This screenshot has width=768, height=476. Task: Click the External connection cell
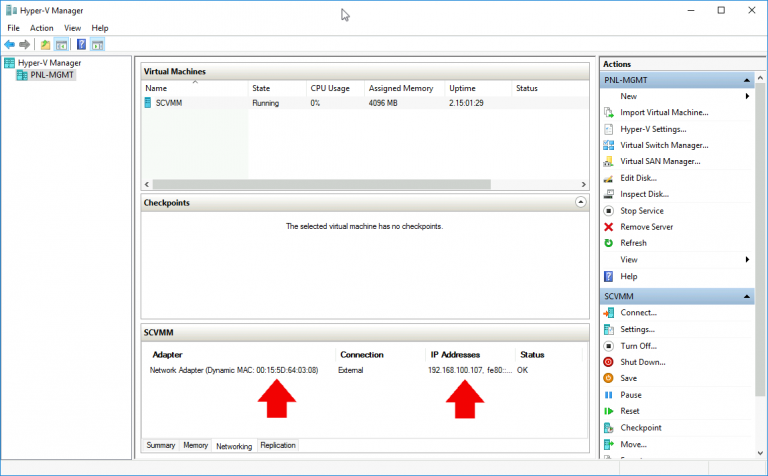point(351,370)
